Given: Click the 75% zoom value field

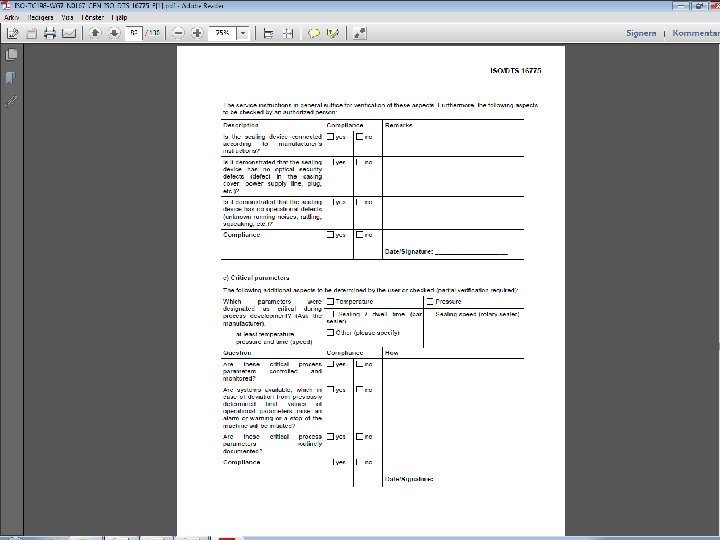Looking at the screenshot, I should coord(222,33).
